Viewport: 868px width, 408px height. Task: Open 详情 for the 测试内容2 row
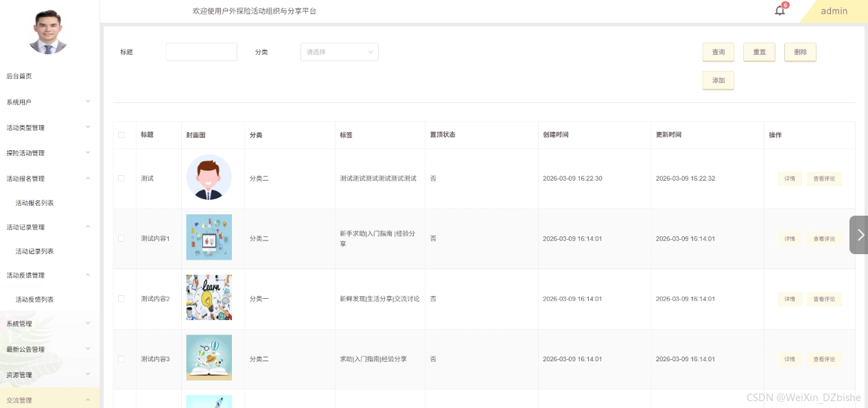click(x=790, y=299)
